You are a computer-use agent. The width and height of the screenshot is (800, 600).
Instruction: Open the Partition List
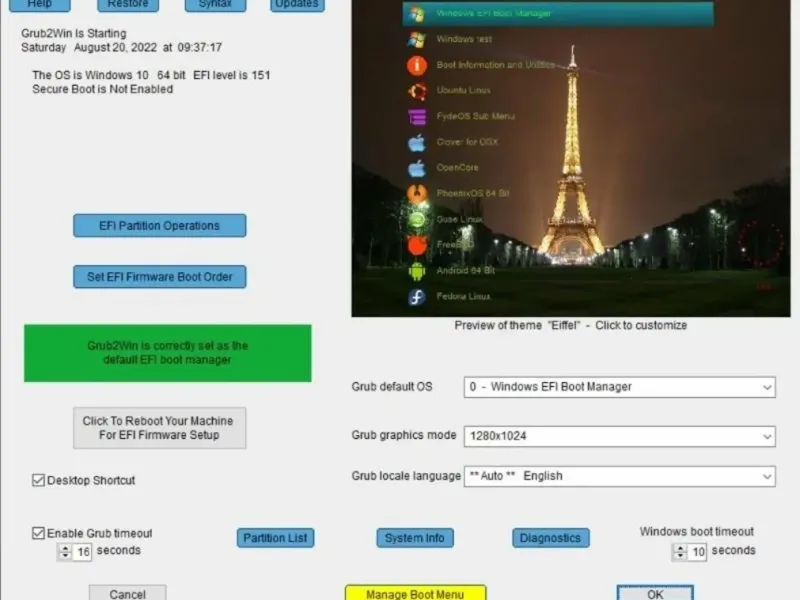click(x=276, y=538)
